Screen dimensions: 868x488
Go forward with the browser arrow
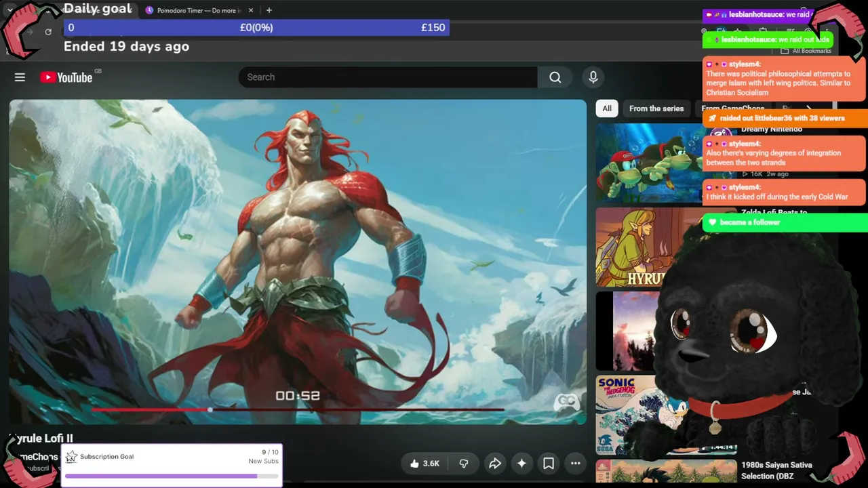click(30, 32)
